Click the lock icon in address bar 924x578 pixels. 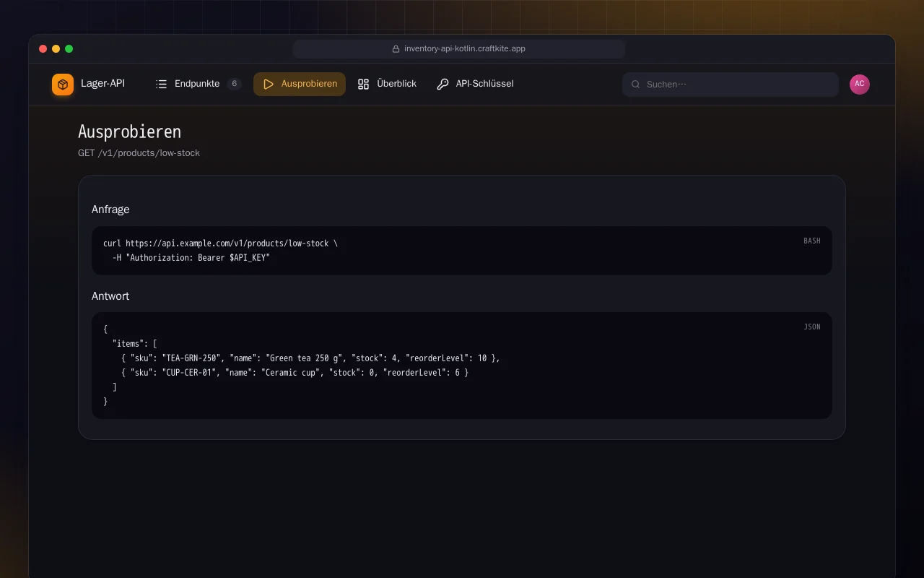[x=396, y=49]
